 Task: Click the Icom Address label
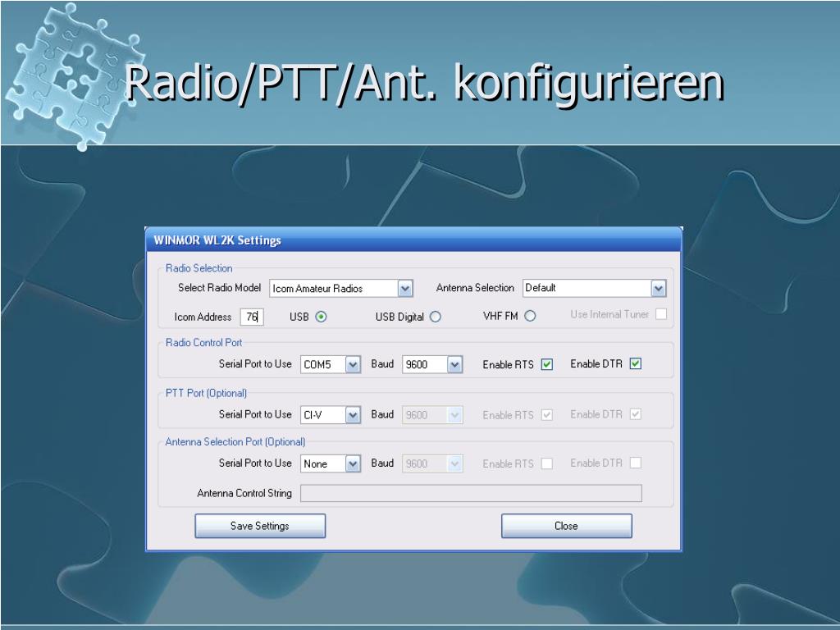[x=203, y=317]
